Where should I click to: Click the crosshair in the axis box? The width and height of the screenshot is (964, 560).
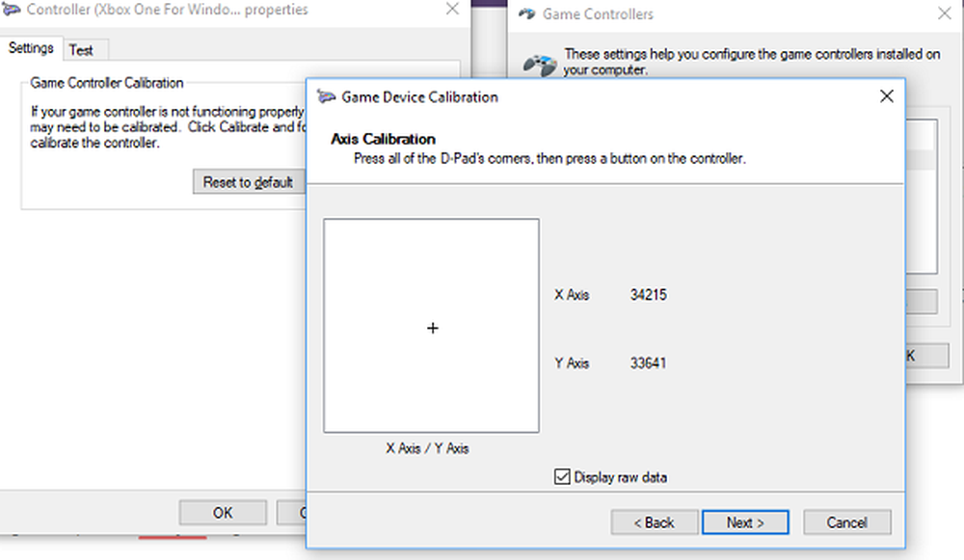[433, 329]
